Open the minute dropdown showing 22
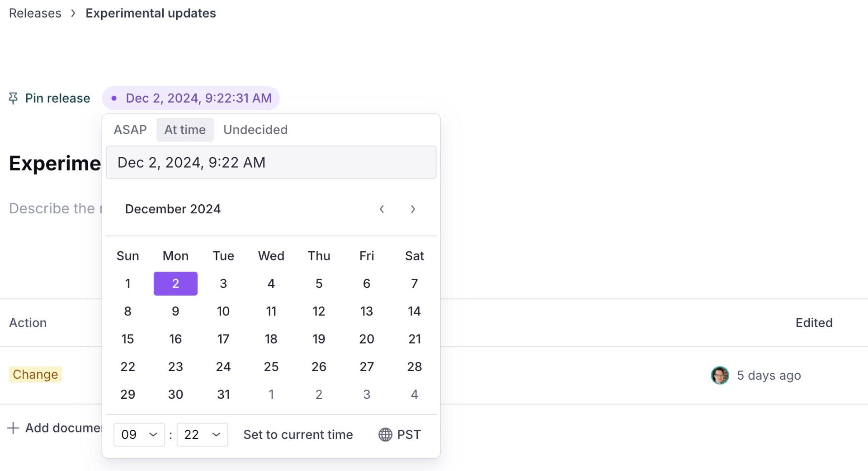 click(x=202, y=434)
